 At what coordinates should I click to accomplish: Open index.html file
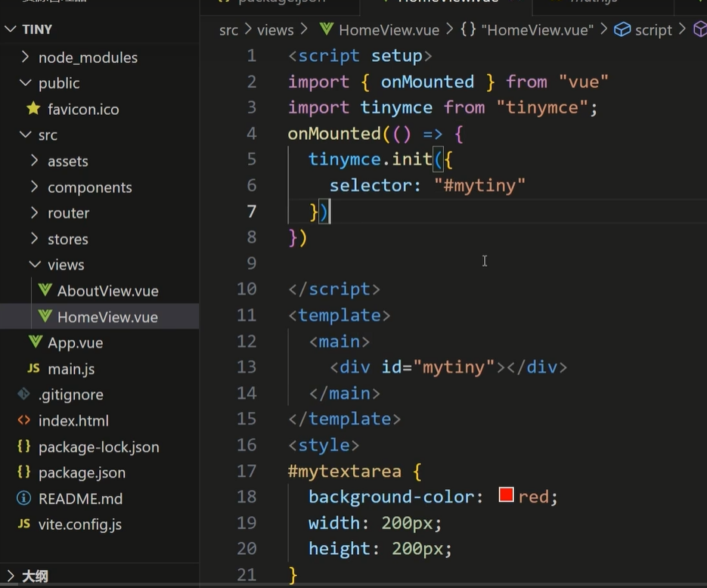point(73,420)
